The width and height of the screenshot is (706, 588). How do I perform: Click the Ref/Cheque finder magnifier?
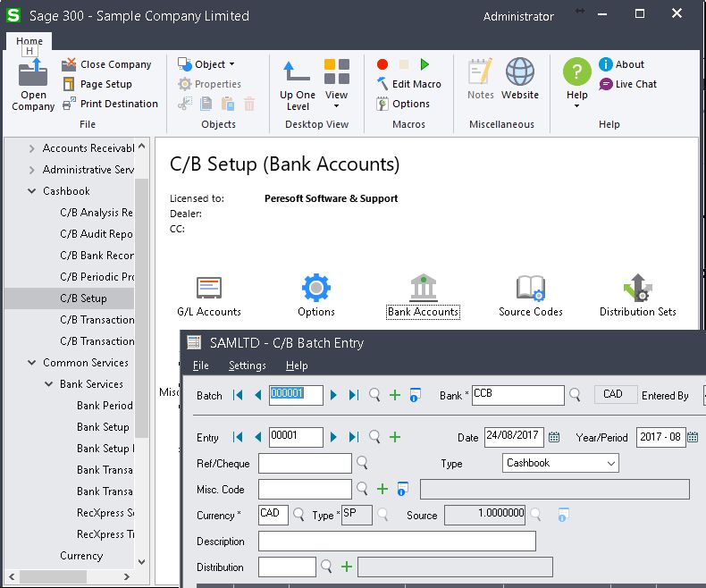362,463
